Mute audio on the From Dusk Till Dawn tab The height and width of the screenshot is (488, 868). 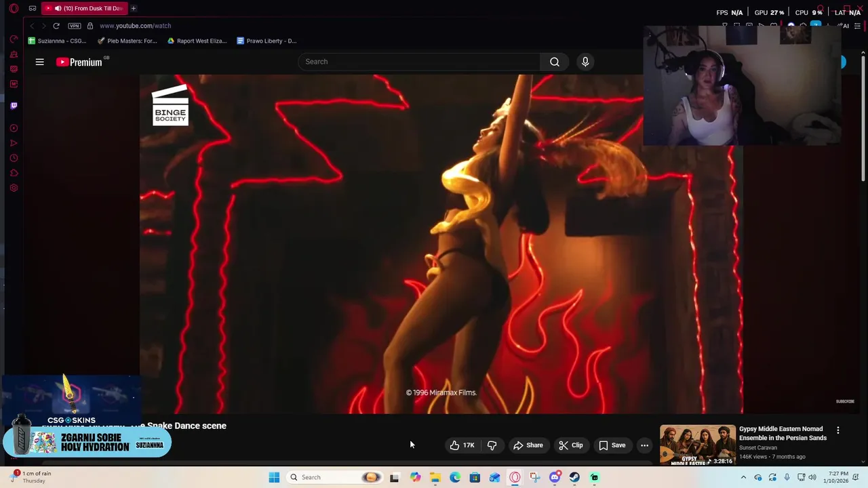(x=58, y=9)
